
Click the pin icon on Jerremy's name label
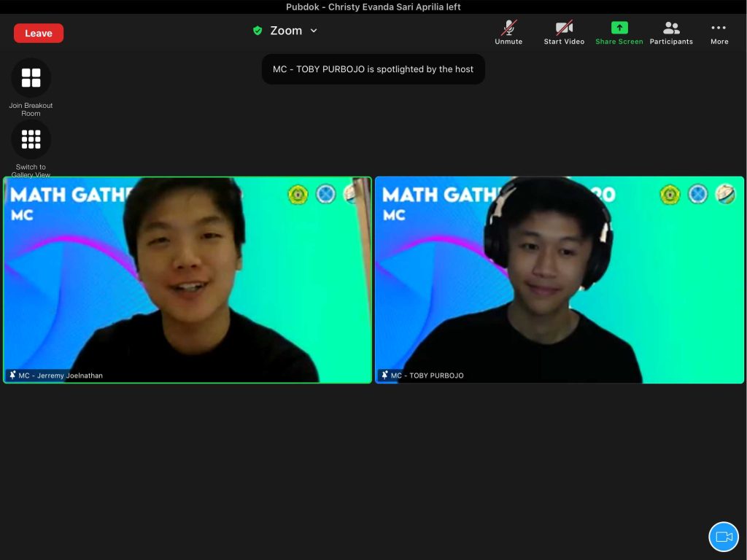pos(12,376)
